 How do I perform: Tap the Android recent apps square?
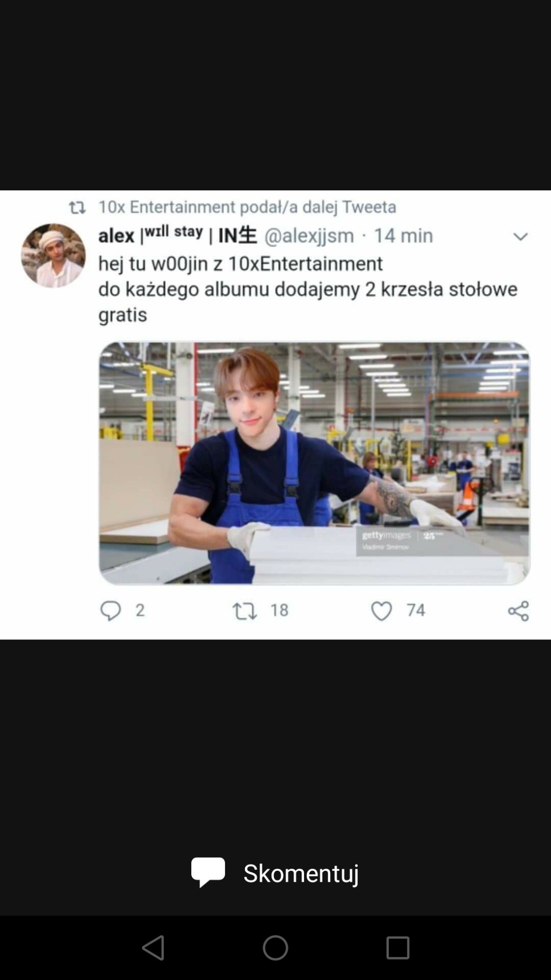click(x=398, y=948)
